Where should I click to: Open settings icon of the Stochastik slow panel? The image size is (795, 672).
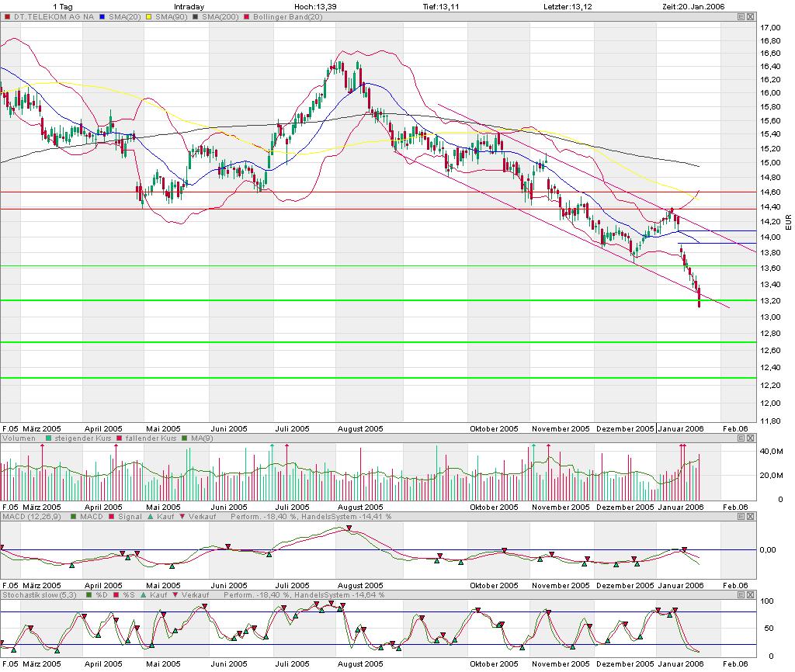(x=741, y=595)
